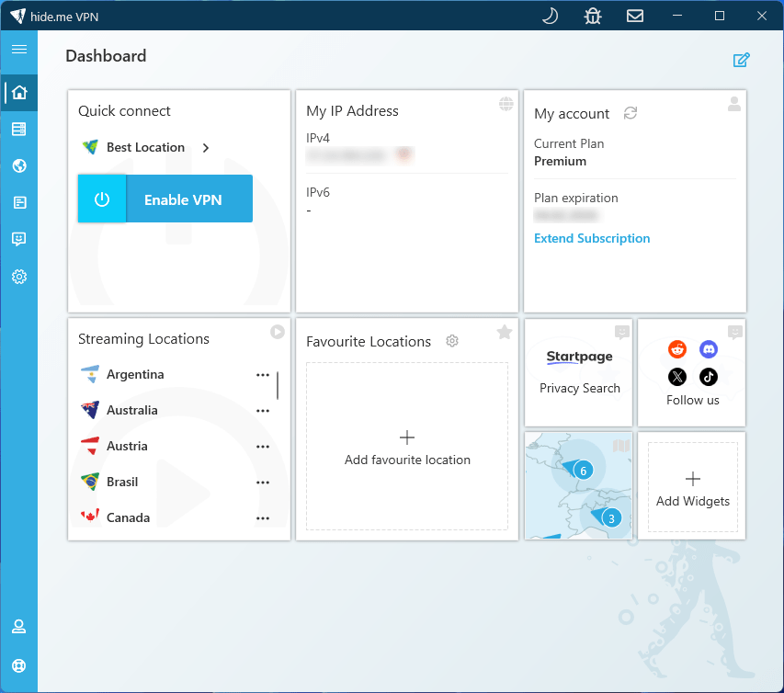Click Streaming Locations scrollbar

click(x=278, y=385)
